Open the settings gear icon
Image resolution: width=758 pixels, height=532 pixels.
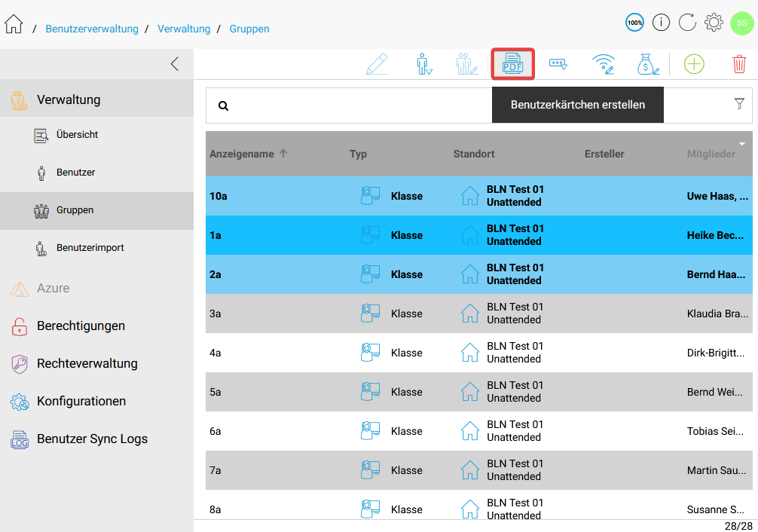[714, 23]
